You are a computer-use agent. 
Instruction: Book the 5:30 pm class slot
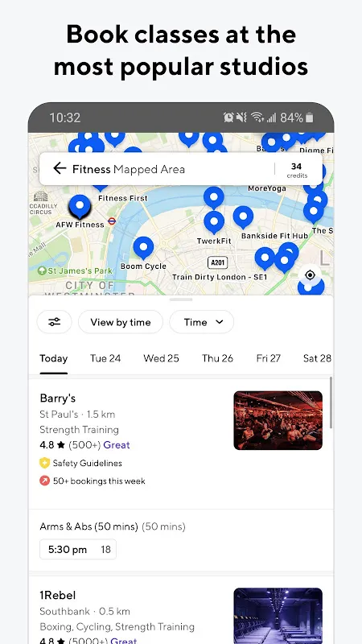[78, 550]
